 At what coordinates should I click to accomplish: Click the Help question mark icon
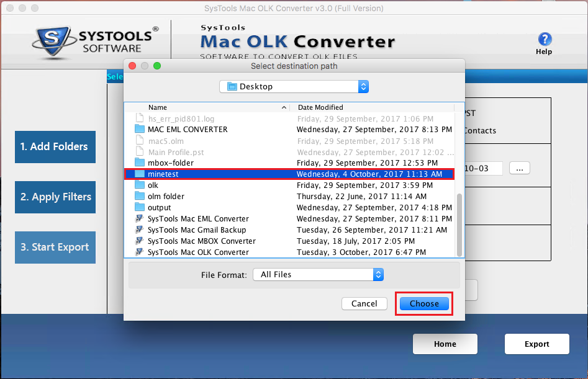545,39
